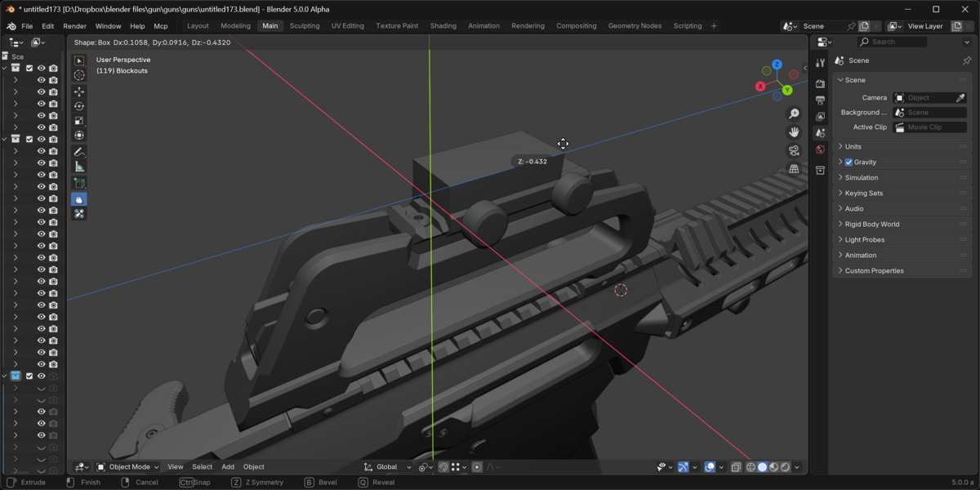Select the Move tool
This screenshot has width=980, height=490.
pos(79,92)
